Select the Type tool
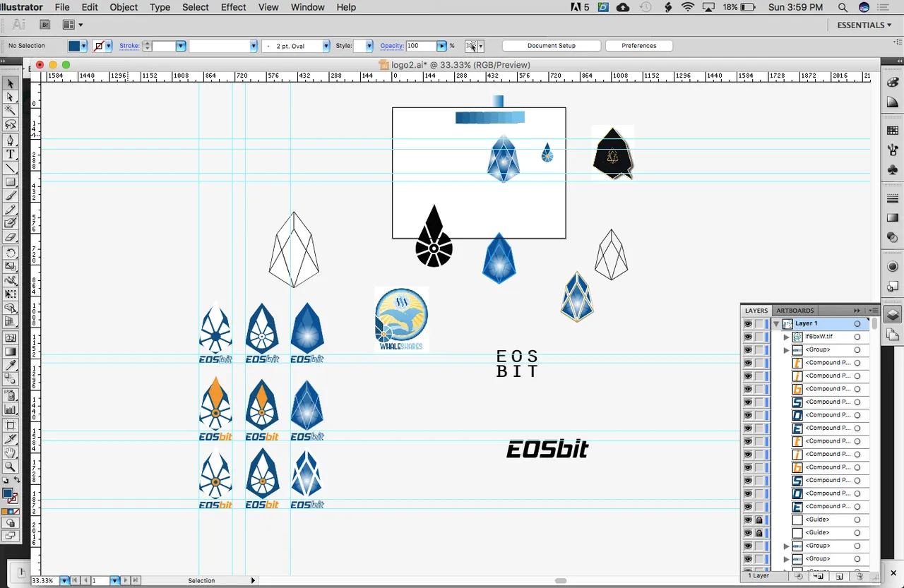 pyautogui.click(x=11, y=154)
